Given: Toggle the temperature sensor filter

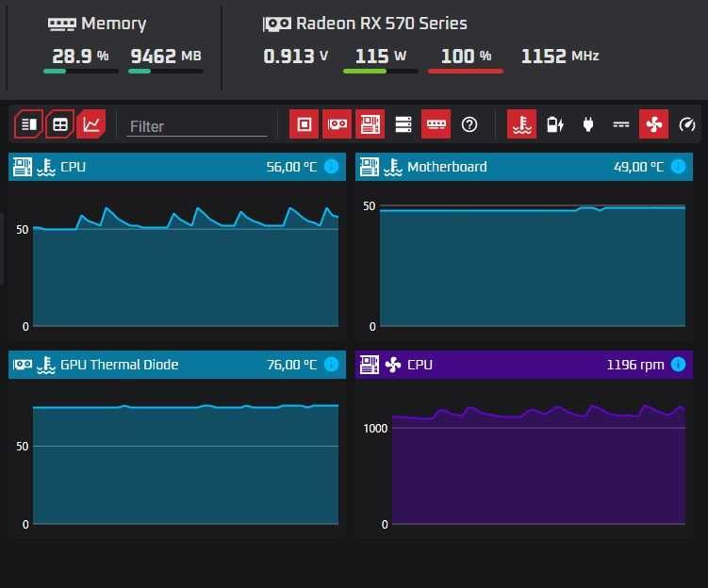Looking at the screenshot, I should [522, 124].
